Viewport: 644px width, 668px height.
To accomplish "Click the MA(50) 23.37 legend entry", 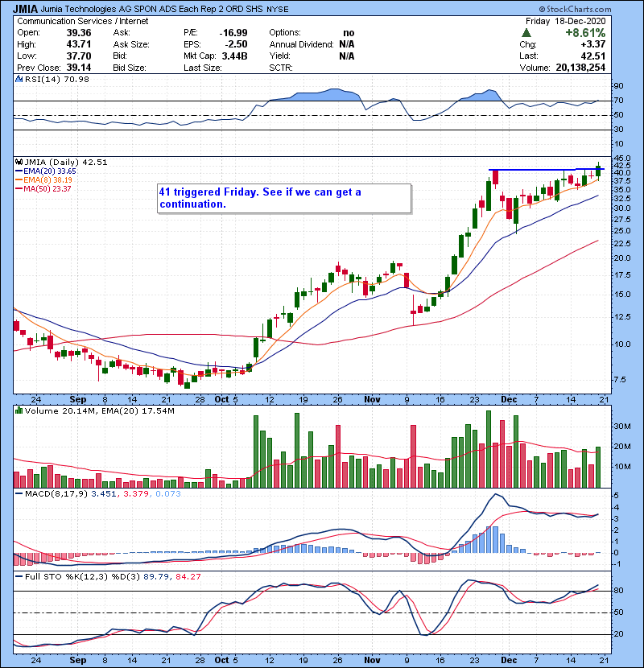I will (43, 188).
